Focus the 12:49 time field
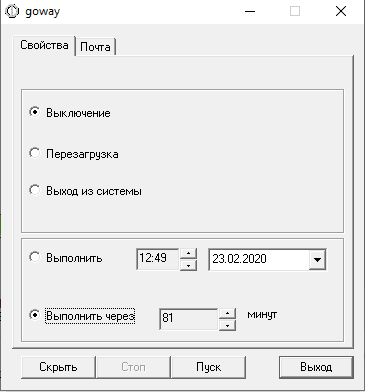This screenshot has height=392, width=365. pyautogui.click(x=157, y=259)
